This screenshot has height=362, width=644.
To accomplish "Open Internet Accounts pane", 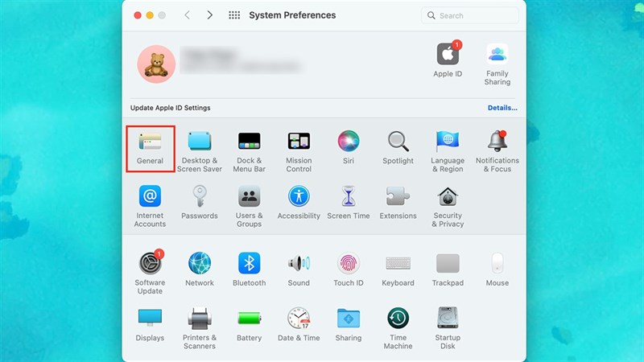I will (150, 207).
